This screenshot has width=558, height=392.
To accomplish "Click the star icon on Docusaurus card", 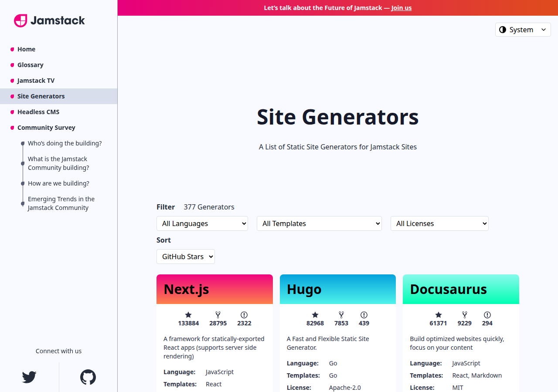I will (439, 314).
